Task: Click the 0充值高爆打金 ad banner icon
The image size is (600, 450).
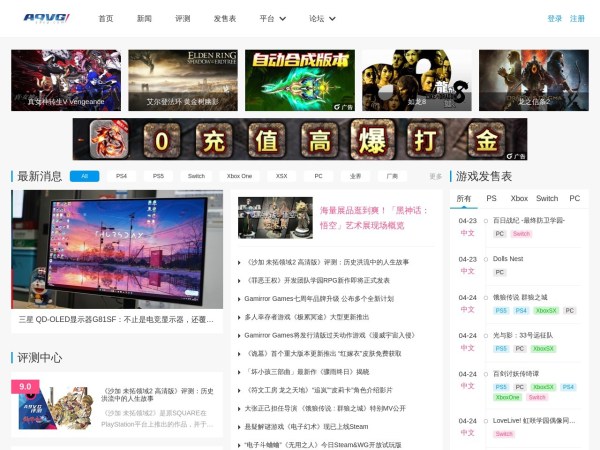Action: [299, 140]
